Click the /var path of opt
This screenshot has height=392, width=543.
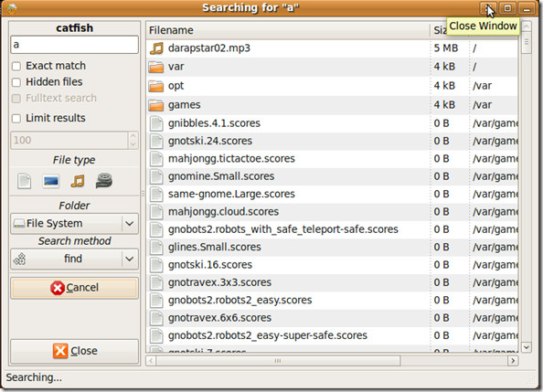pos(482,86)
